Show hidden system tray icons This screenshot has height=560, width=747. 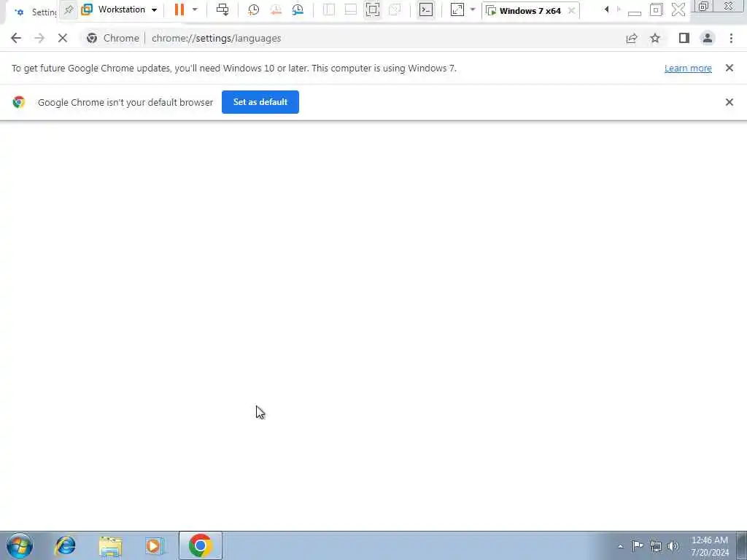(x=620, y=546)
